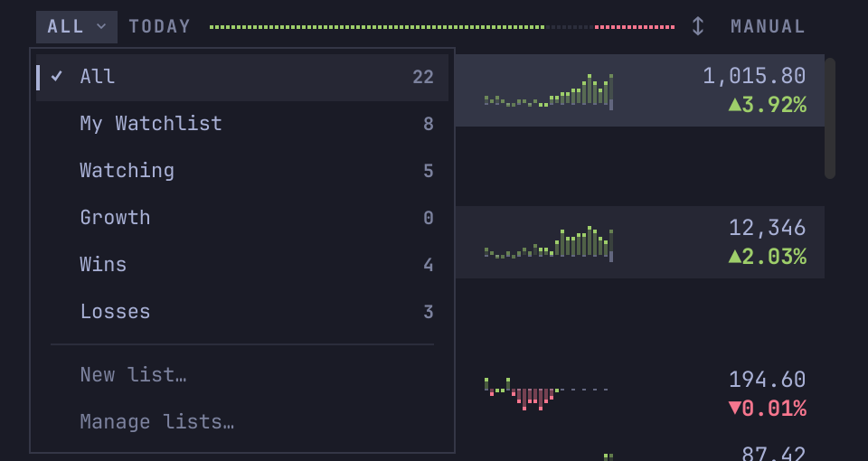Click the sort arrows icon
The image size is (868, 461).
click(697, 26)
